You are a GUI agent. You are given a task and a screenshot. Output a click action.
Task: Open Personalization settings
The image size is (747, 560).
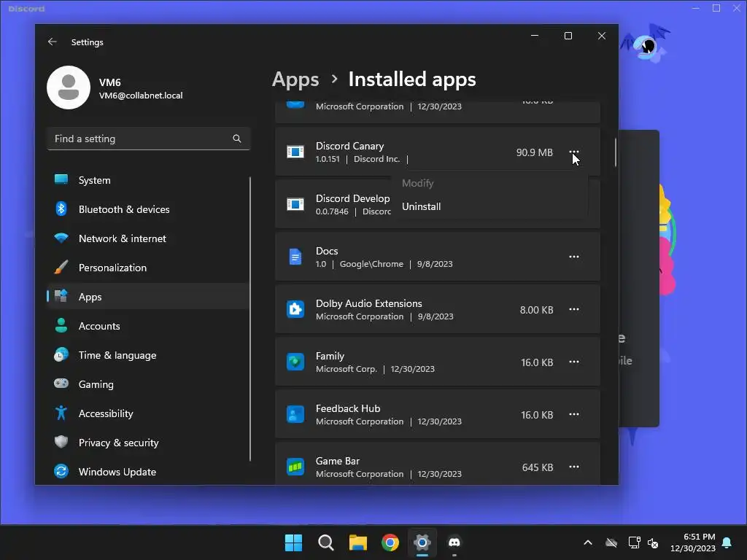(149, 268)
